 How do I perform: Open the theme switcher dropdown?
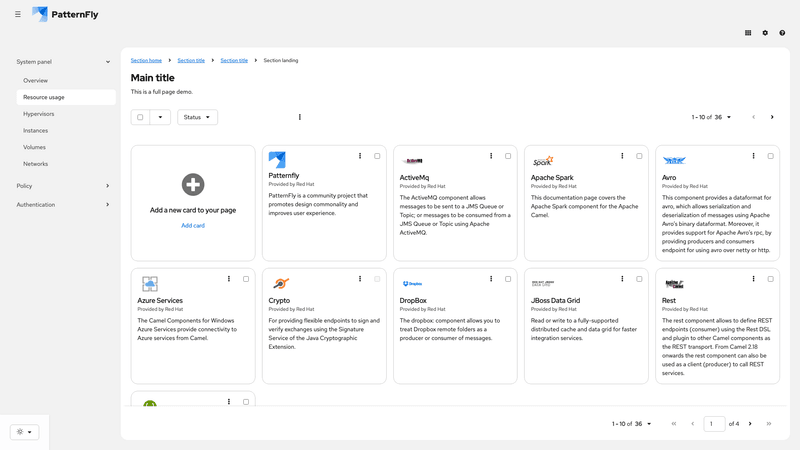tap(24, 432)
